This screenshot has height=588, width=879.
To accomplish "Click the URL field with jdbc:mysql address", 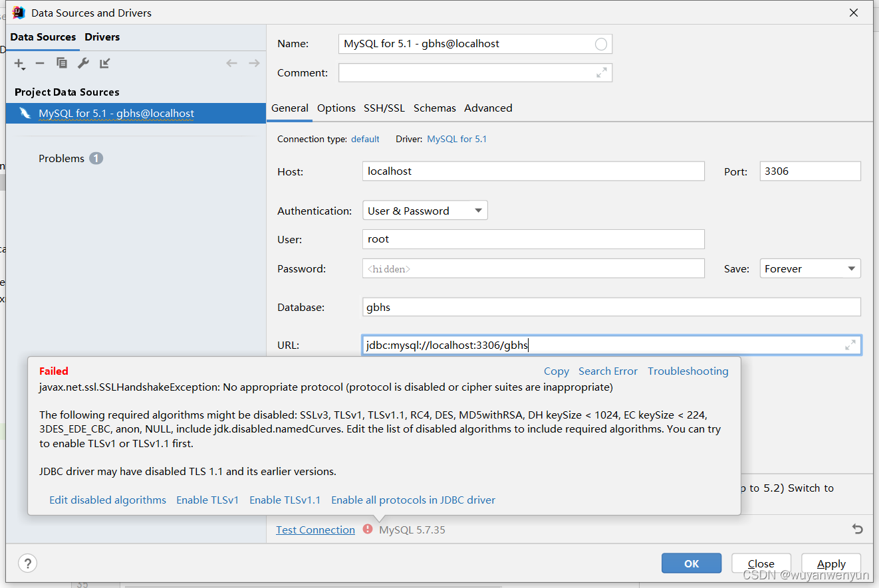I will coord(612,345).
